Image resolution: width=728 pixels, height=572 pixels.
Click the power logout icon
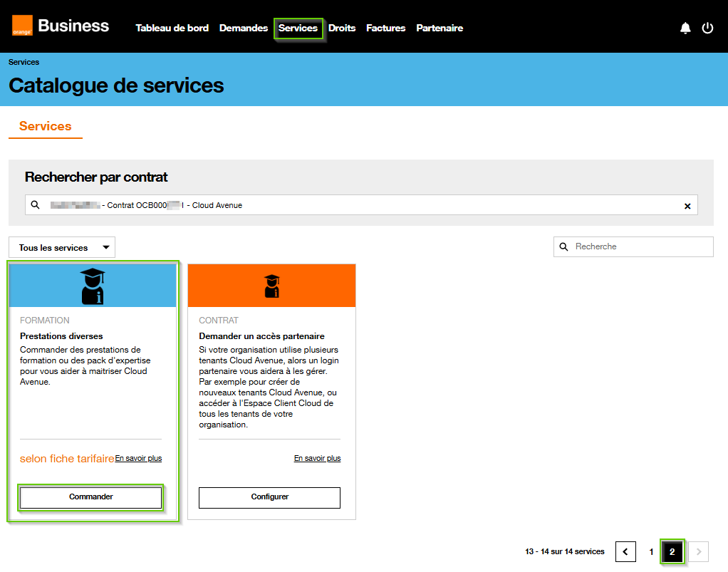coord(707,28)
